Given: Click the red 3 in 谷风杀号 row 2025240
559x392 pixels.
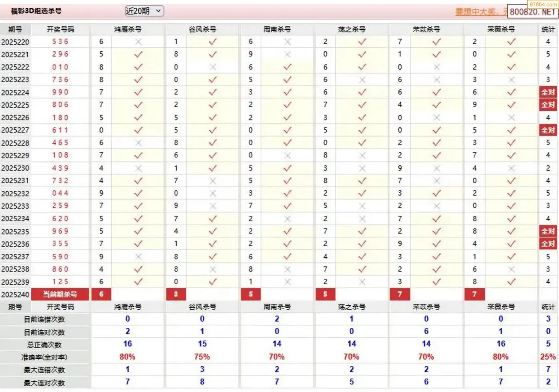Looking at the screenshot, I should [x=176, y=294].
